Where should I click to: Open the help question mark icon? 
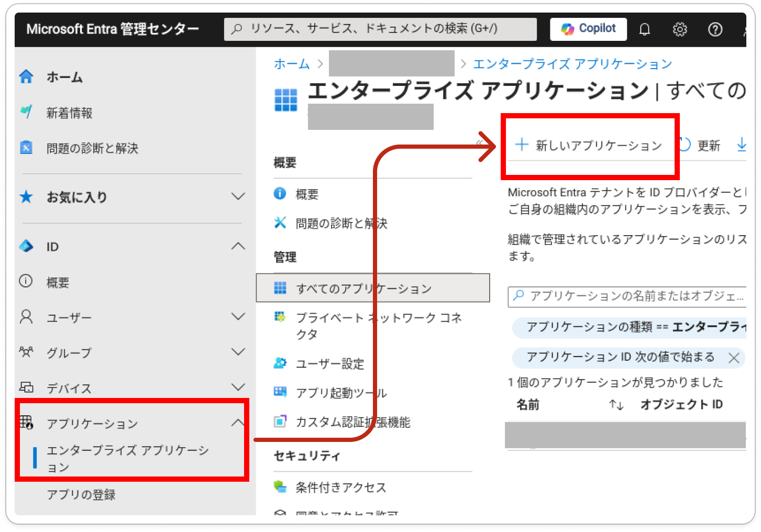coord(715,29)
